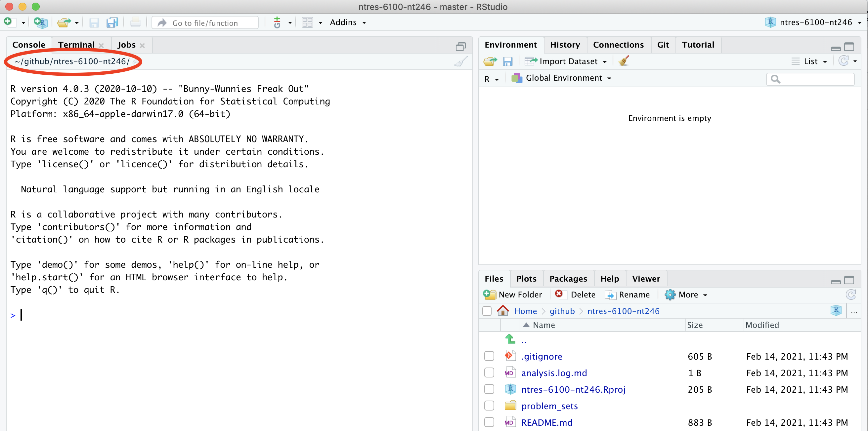Open the new file dropdown arrow

tap(23, 23)
